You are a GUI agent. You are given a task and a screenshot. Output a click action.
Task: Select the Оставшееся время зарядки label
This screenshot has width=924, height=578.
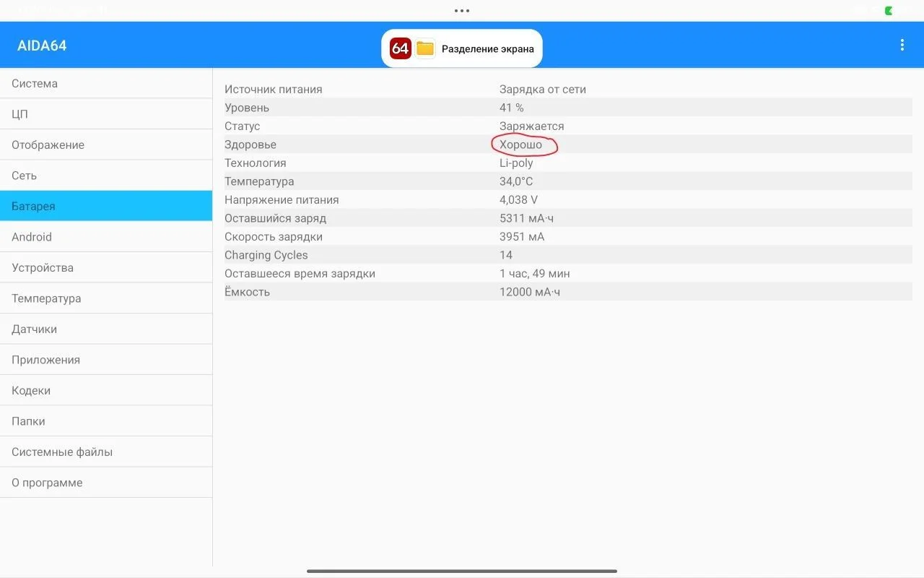[300, 274]
